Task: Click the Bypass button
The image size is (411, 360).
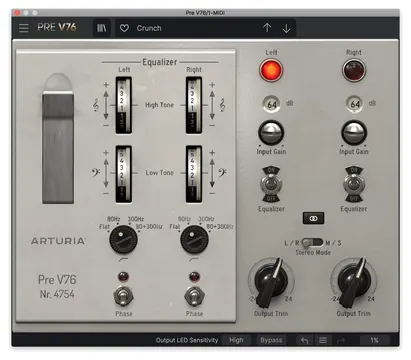Action: (271, 340)
